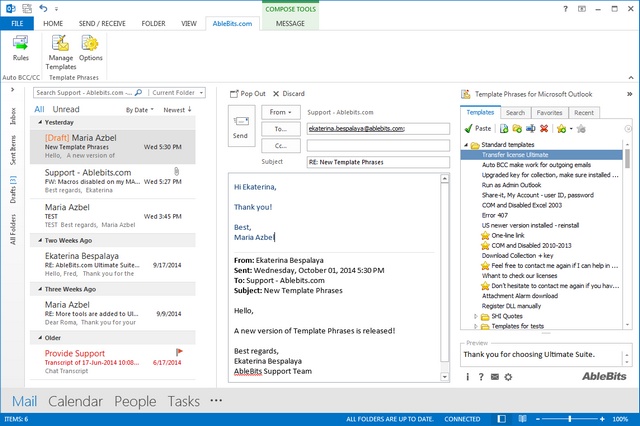Click the Help question mark in the title bar
Viewport: 640px width, 426px height.
pos(565,9)
